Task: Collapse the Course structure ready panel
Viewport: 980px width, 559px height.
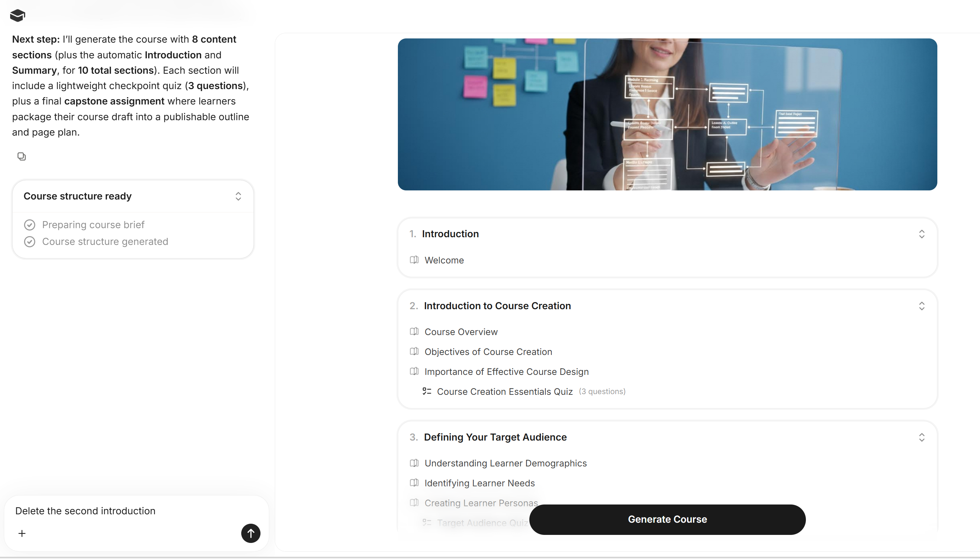Action: 238,196
